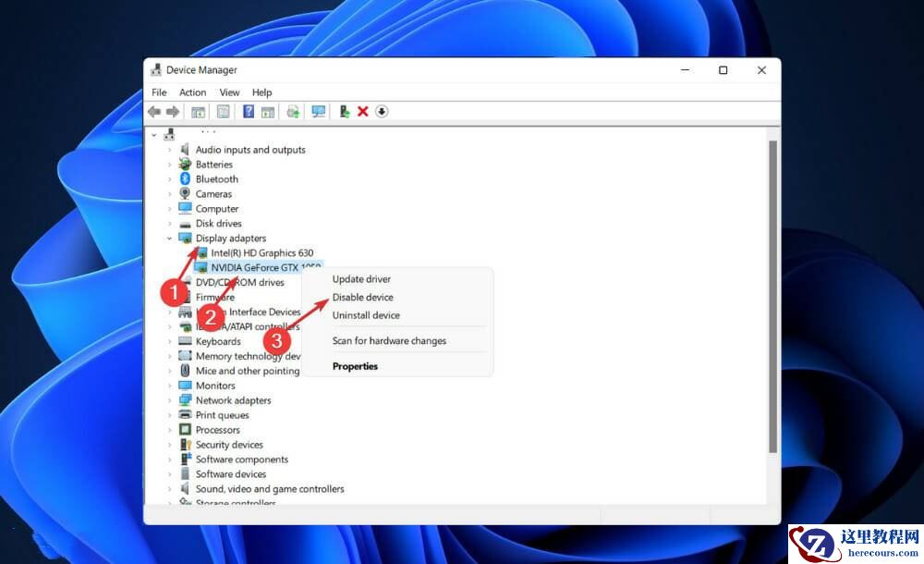Expand the Network adapters category
Image resolution: width=924 pixels, height=564 pixels.
tap(170, 400)
